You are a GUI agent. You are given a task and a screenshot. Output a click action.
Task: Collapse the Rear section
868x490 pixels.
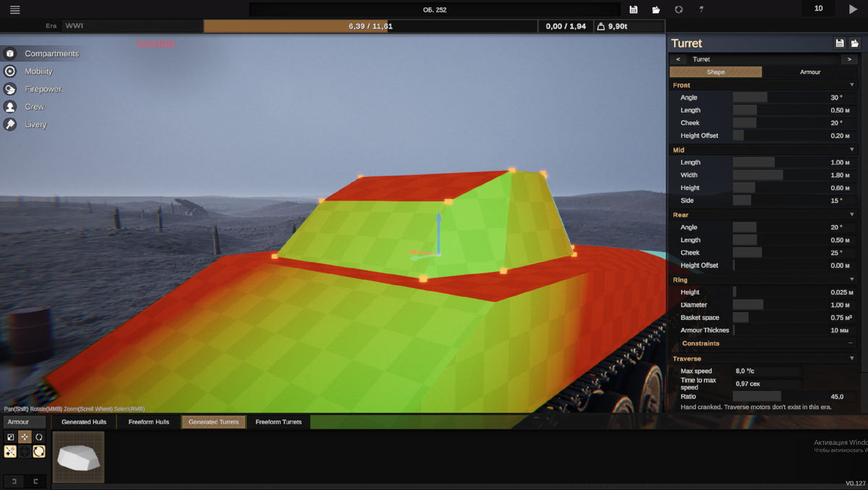click(852, 215)
